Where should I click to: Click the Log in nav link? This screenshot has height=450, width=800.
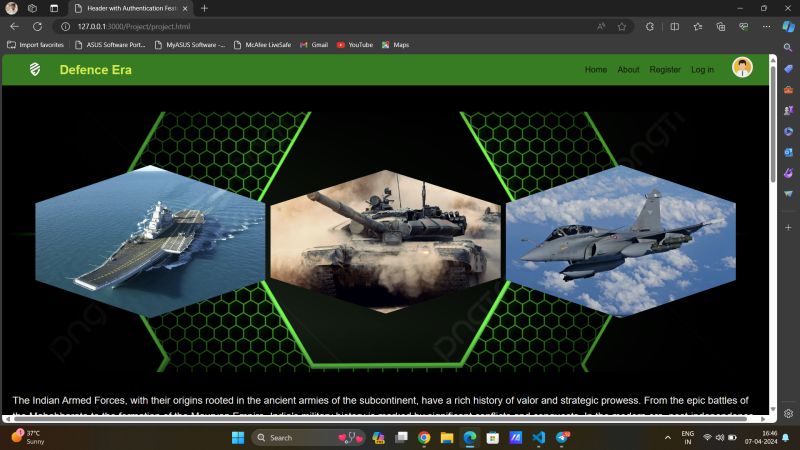tap(703, 69)
